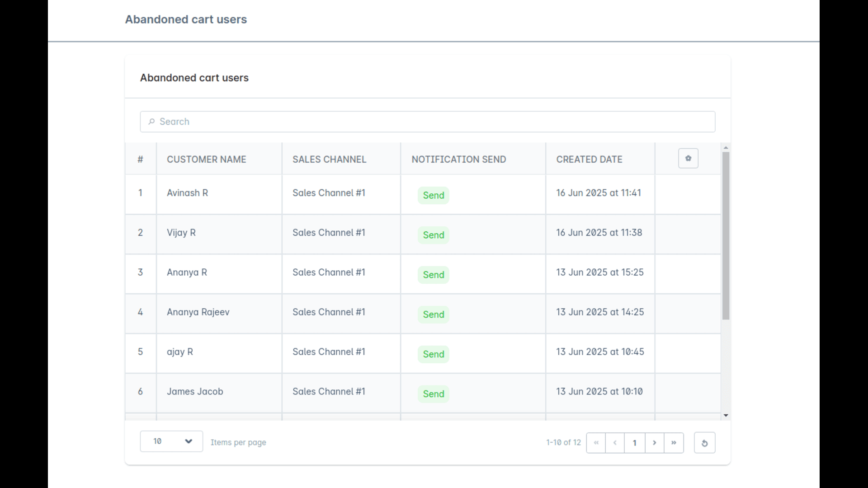Click the refresh icon beside pagination
This screenshot has height=488, width=868.
click(x=704, y=443)
